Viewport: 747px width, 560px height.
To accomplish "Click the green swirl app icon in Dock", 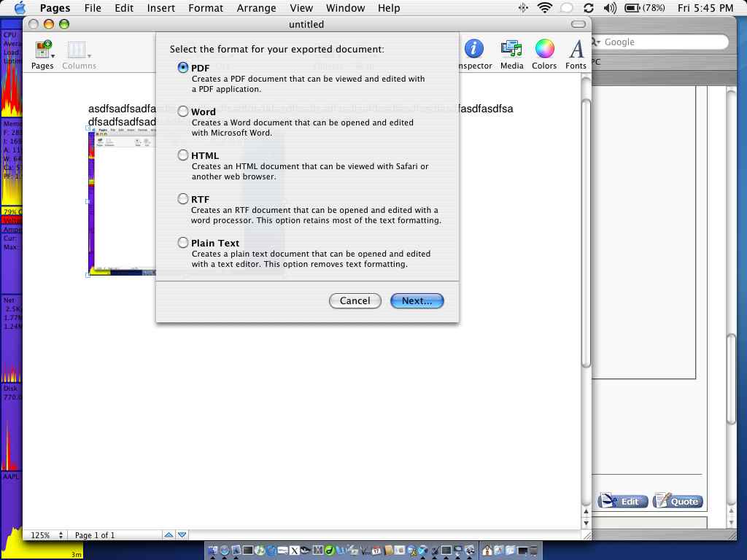I will [329, 551].
